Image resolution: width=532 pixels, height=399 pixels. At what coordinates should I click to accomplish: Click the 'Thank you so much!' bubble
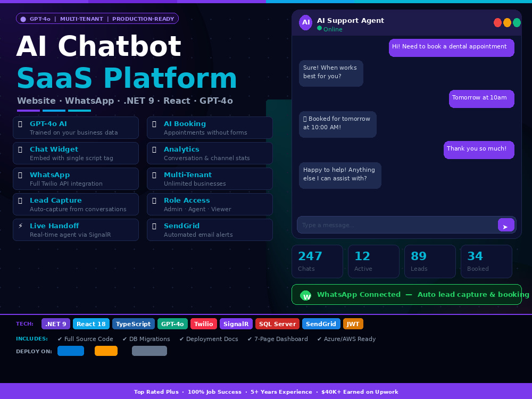479,149
